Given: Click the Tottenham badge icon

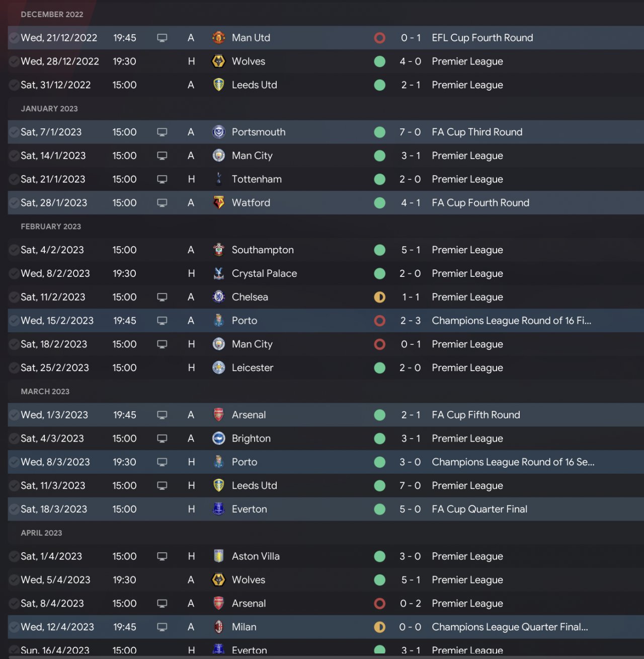Looking at the screenshot, I should point(218,179).
